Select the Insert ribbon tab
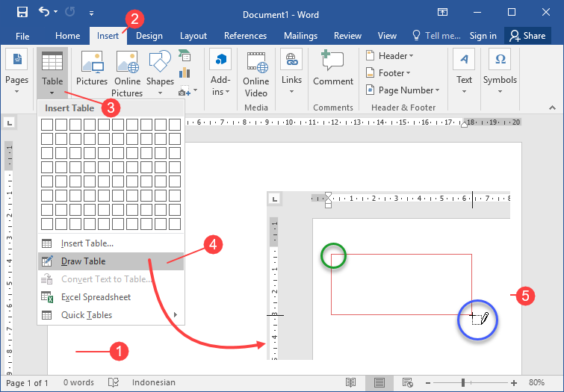564x392 pixels. pyautogui.click(x=108, y=36)
